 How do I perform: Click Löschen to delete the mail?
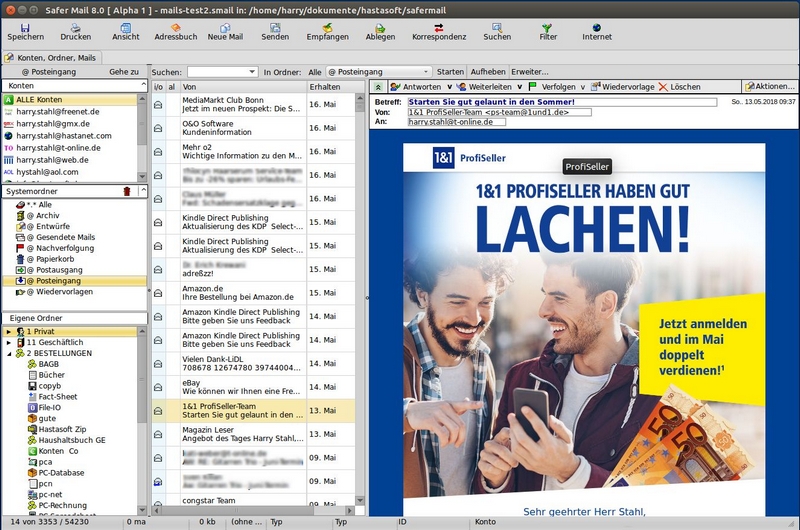coord(680,87)
